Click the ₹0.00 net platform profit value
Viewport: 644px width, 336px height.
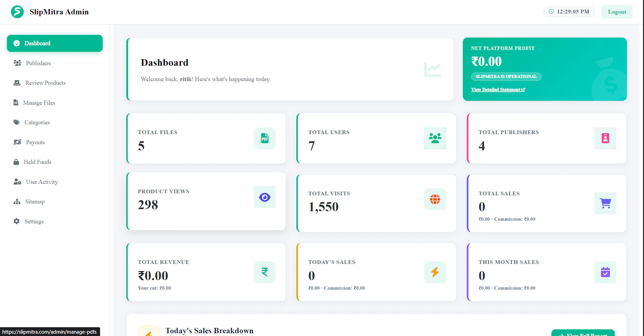tap(487, 61)
